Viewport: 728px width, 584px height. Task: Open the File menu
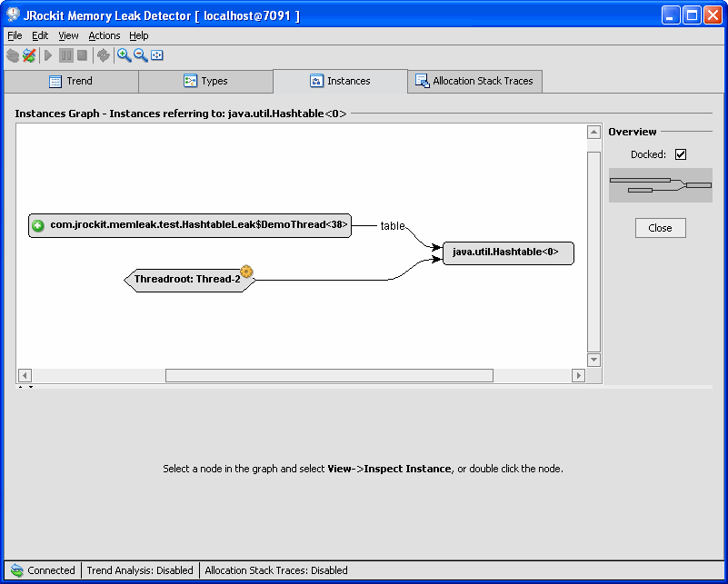pyautogui.click(x=15, y=35)
